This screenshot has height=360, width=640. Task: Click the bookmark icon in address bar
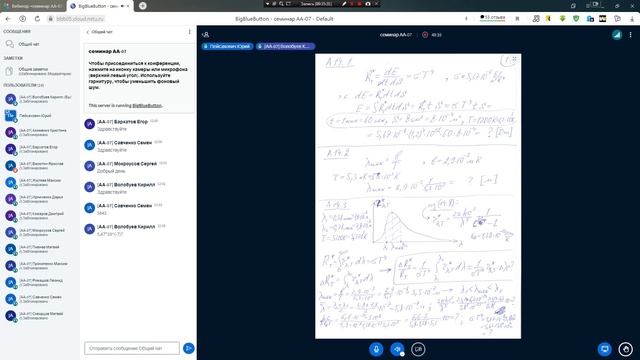tap(517, 19)
